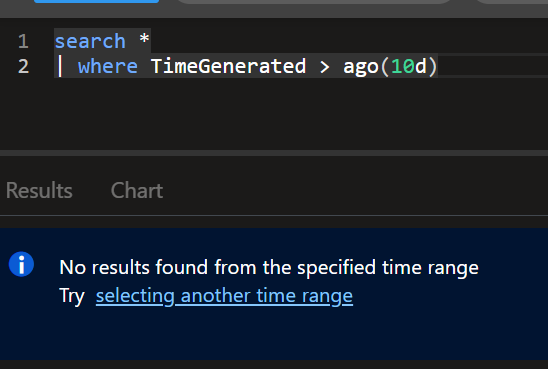Click the pipe character starting line 2

[x=60, y=66]
